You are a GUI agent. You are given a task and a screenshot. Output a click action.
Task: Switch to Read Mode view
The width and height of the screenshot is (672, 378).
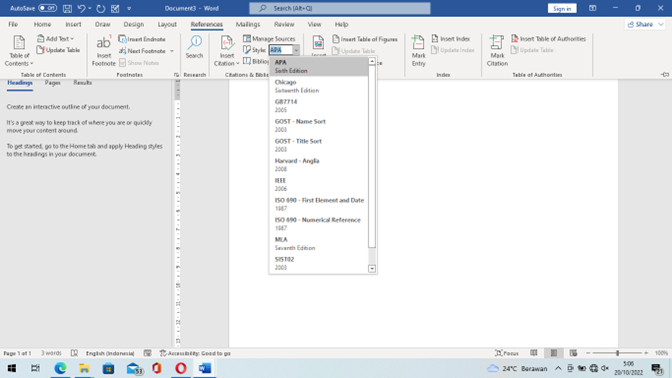coord(534,353)
